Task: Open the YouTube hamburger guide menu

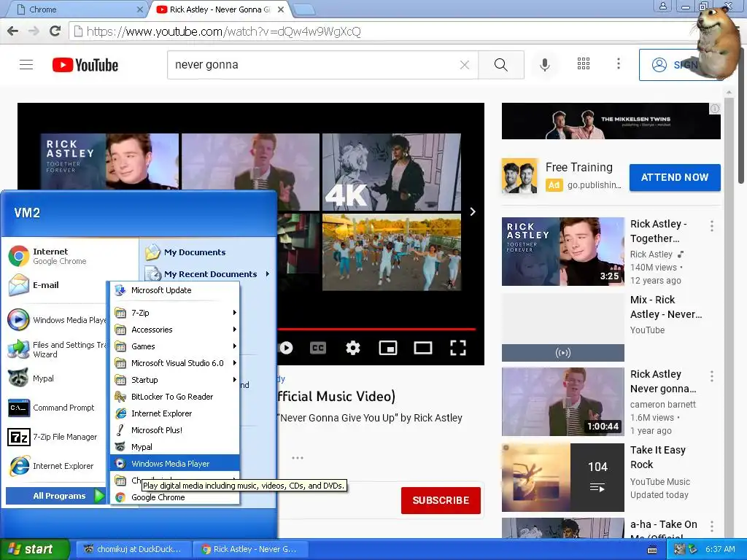Action: tap(26, 65)
